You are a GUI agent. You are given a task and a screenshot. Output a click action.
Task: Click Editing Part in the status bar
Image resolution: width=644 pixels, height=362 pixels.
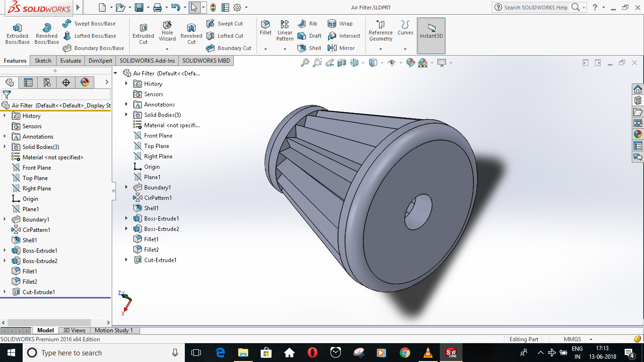524,339
